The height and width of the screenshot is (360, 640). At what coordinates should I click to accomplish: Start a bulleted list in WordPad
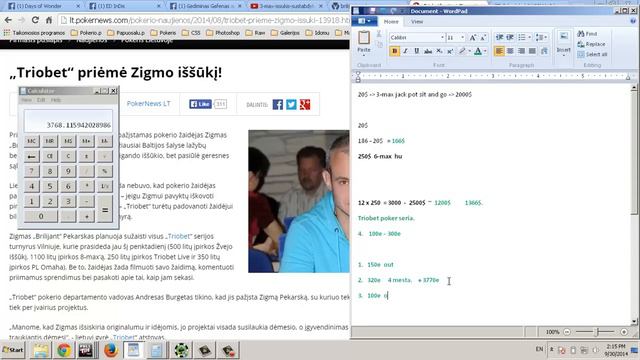[522, 38]
